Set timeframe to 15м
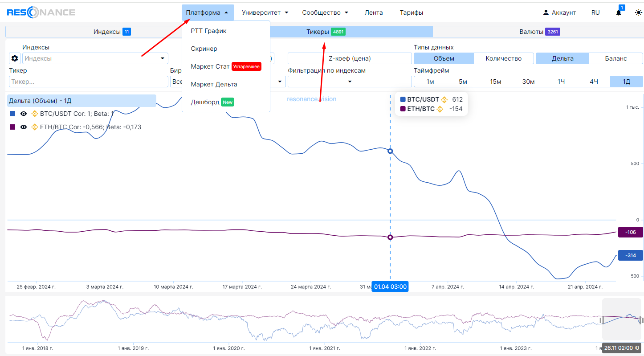 (x=496, y=82)
